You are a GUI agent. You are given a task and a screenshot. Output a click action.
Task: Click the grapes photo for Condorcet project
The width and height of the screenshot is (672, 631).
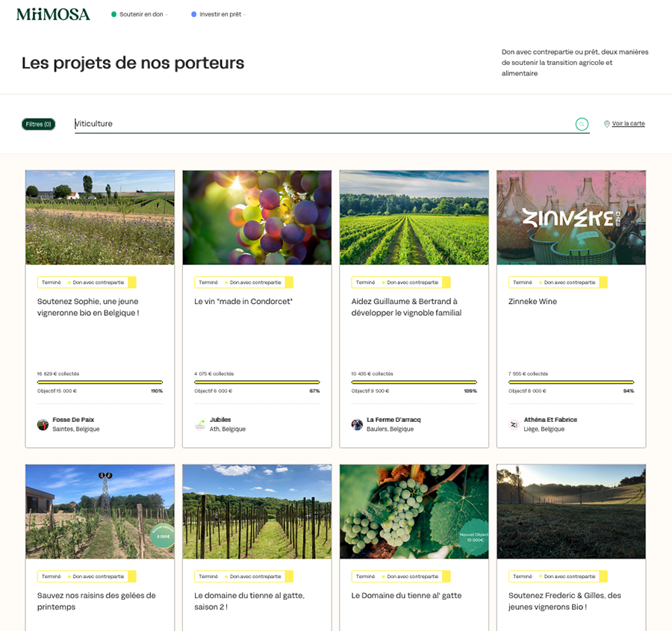click(257, 217)
